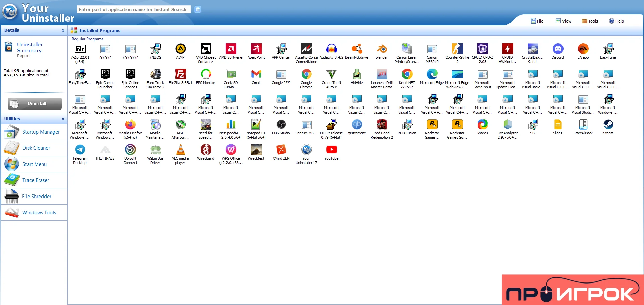This screenshot has height=305, width=644.
Task: Select the Japanese Drift Master Demo icon
Action: coord(382,74)
